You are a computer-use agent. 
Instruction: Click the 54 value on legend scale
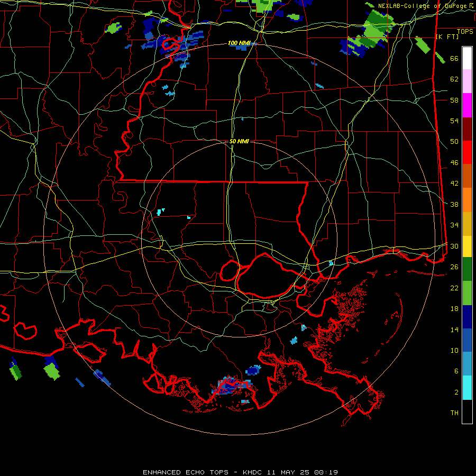[x=454, y=121]
